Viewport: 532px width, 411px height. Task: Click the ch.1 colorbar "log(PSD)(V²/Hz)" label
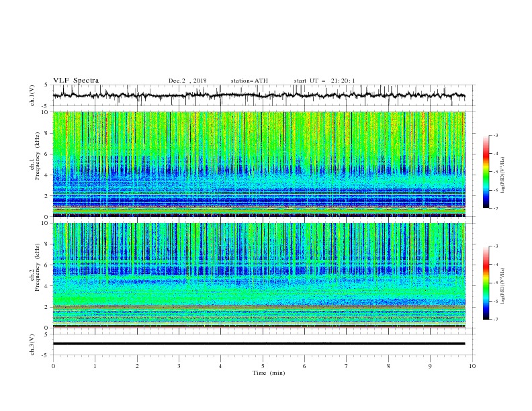tap(502, 175)
